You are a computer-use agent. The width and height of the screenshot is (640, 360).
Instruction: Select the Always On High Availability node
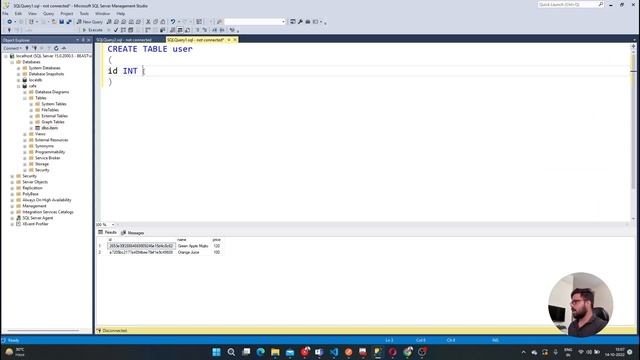[47, 200]
